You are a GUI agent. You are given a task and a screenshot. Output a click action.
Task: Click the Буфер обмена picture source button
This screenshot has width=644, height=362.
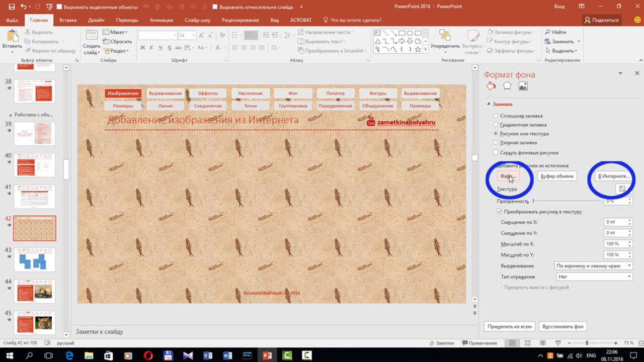pyautogui.click(x=556, y=176)
